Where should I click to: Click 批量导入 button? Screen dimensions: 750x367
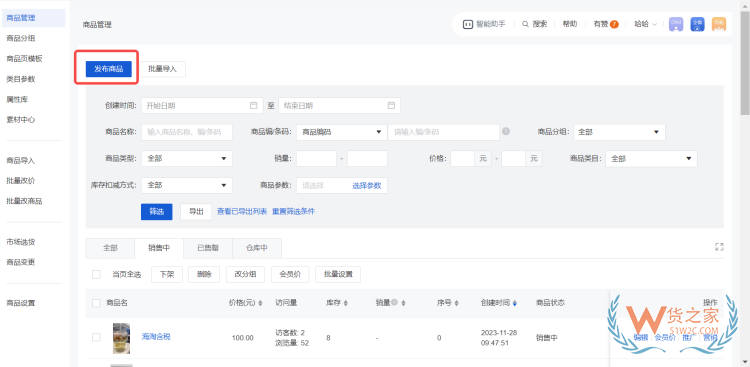coord(163,69)
